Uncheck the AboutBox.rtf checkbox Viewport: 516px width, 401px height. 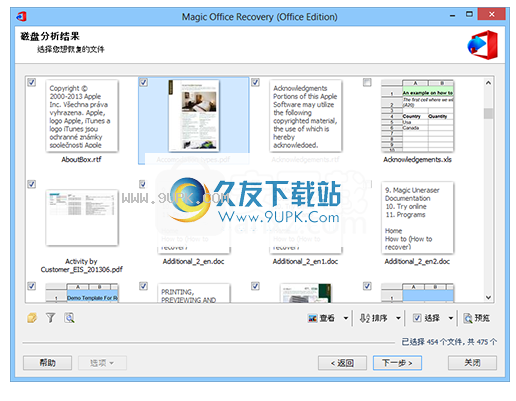[32, 82]
